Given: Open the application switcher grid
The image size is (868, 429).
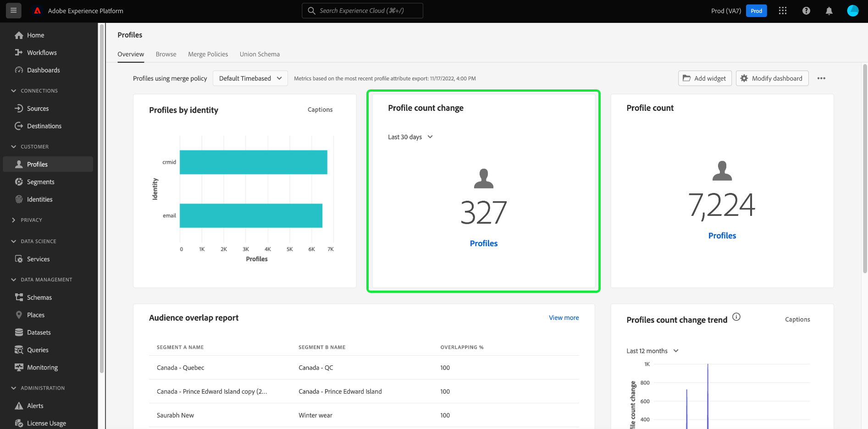Looking at the screenshot, I should point(783,11).
